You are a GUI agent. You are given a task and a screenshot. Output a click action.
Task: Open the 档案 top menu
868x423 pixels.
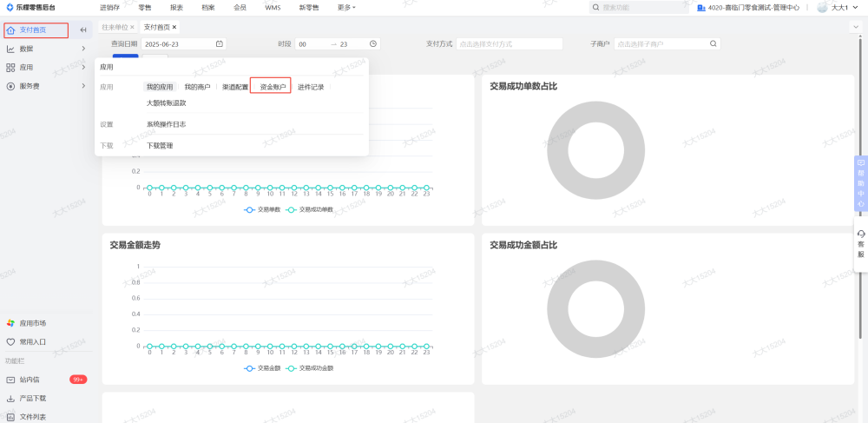point(208,8)
